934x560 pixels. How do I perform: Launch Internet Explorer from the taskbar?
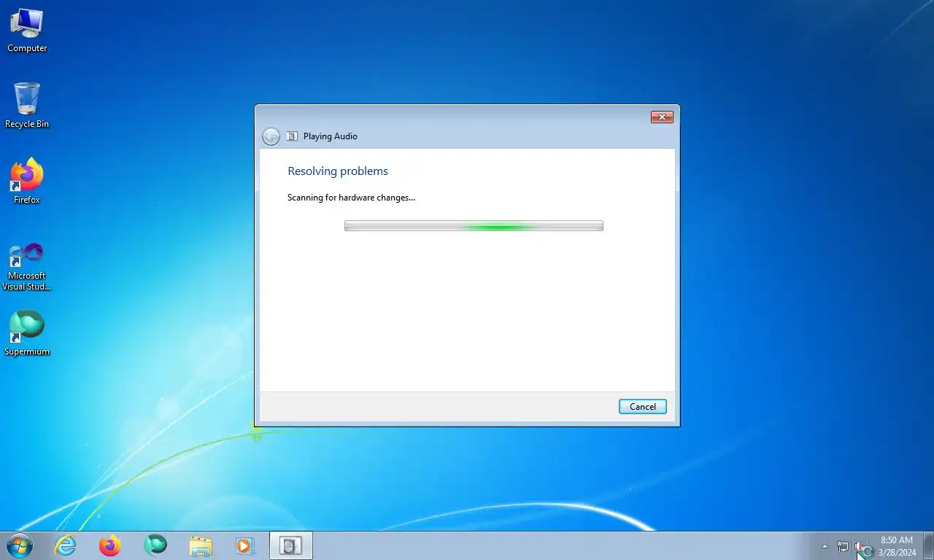(x=66, y=545)
